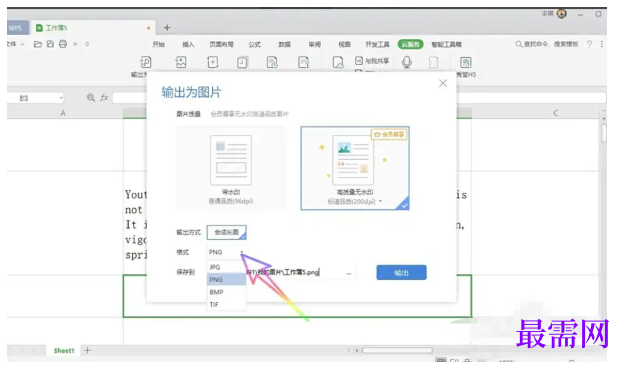Viewport: 628px width, 365px height.
Task: Switch to the 页面布局 ribbon tab
Action: 221,44
